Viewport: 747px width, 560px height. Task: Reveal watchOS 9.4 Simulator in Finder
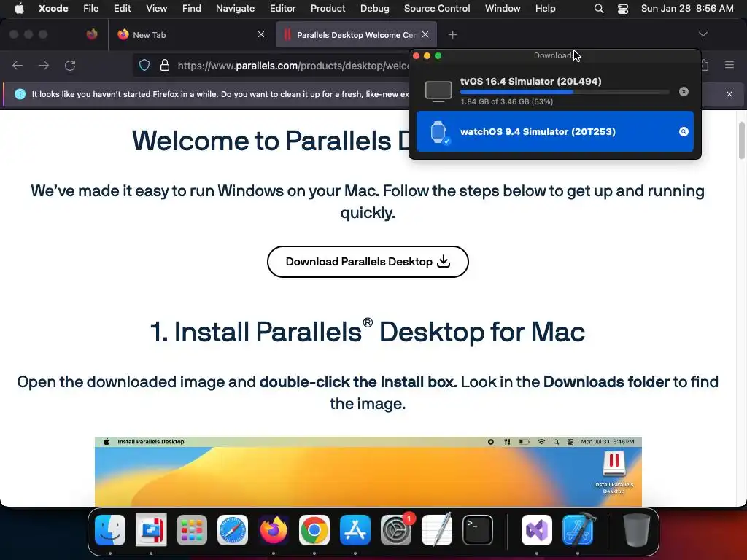(x=684, y=131)
